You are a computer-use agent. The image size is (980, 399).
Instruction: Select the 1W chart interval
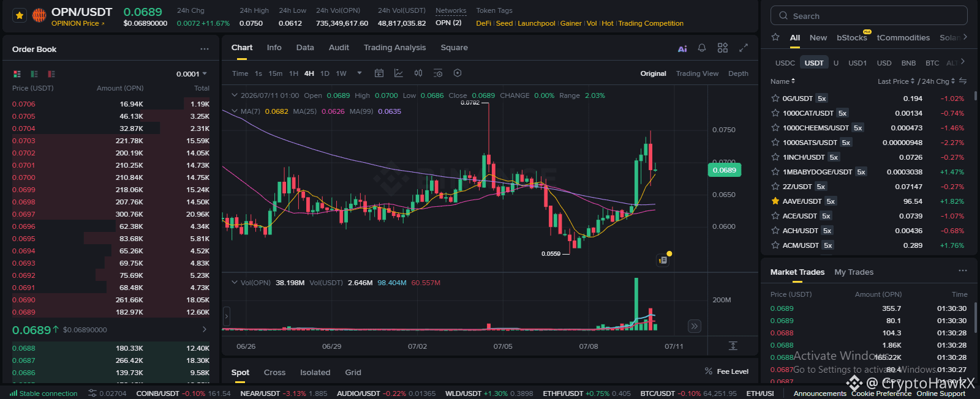click(341, 73)
